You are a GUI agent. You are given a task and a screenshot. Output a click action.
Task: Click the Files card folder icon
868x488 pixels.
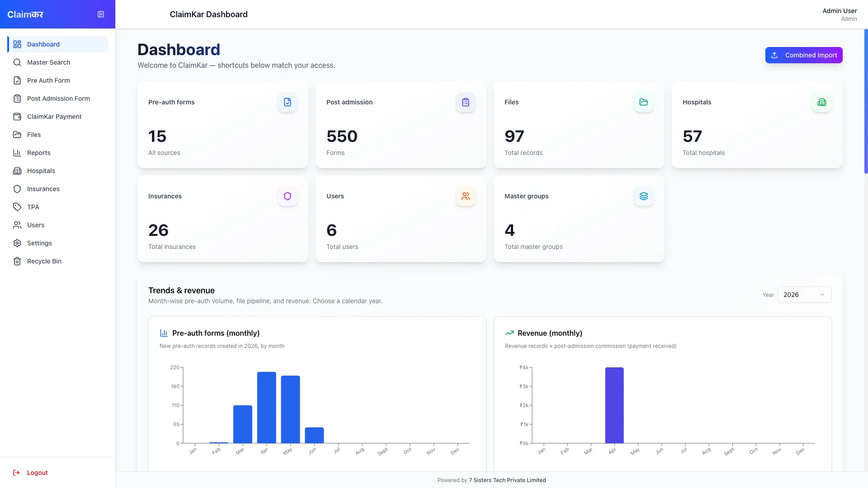click(x=644, y=102)
